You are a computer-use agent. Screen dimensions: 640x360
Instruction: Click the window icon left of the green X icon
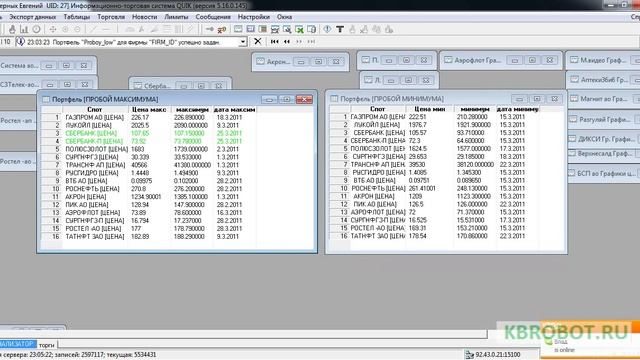click(287, 29)
